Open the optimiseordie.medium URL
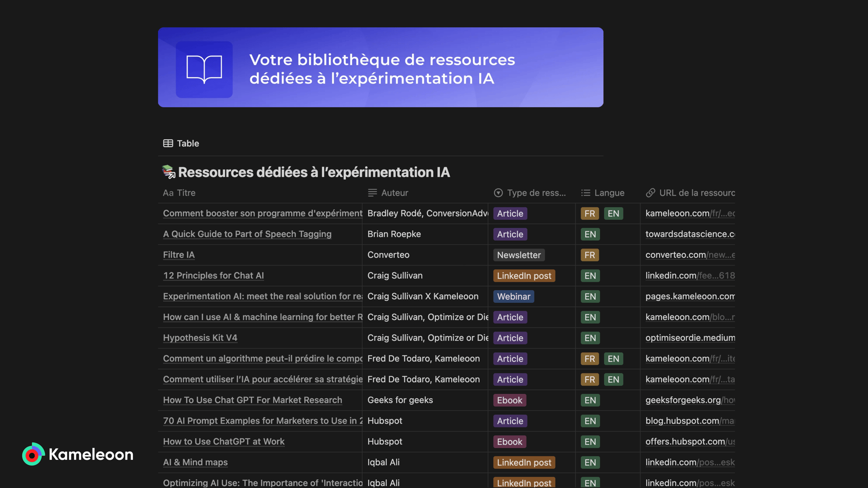The image size is (868, 488). (690, 337)
